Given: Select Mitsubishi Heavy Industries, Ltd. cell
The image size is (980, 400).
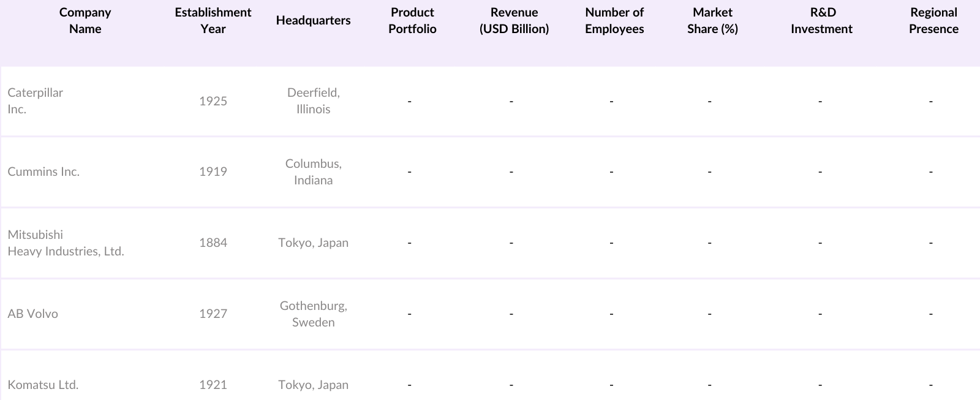Looking at the screenshot, I should pos(66,243).
